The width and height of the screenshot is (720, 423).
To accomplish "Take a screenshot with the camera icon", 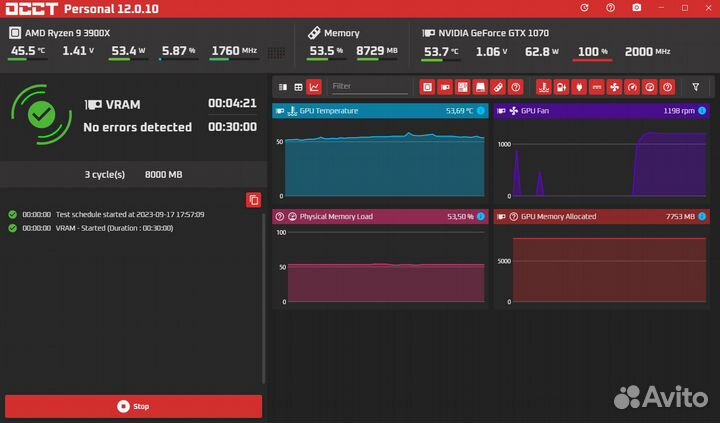I will [x=636, y=8].
